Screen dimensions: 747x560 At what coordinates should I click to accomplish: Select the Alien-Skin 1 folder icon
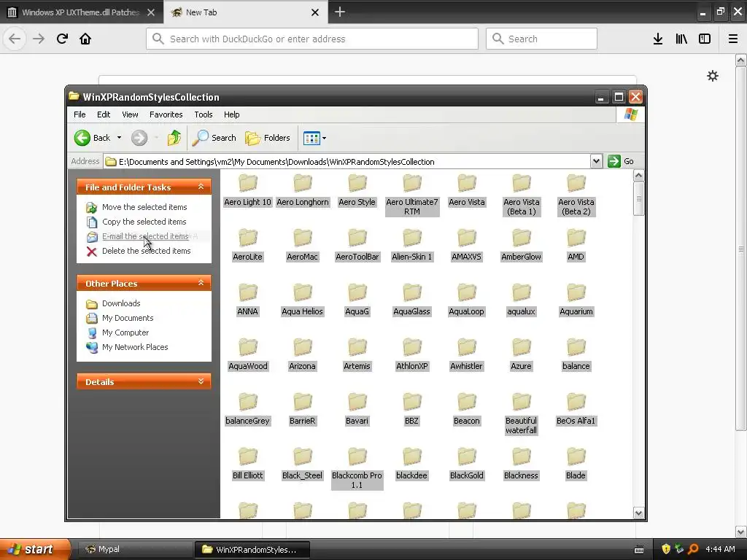[412, 238]
